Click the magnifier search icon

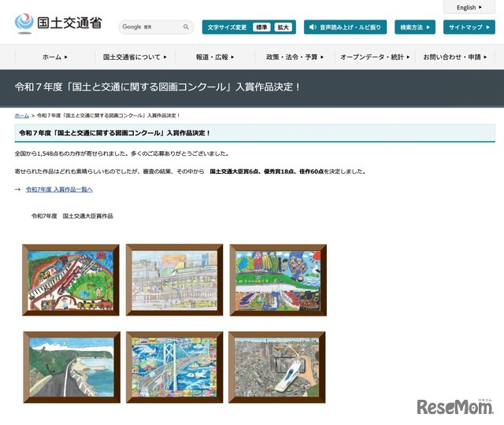pyautogui.click(x=186, y=27)
